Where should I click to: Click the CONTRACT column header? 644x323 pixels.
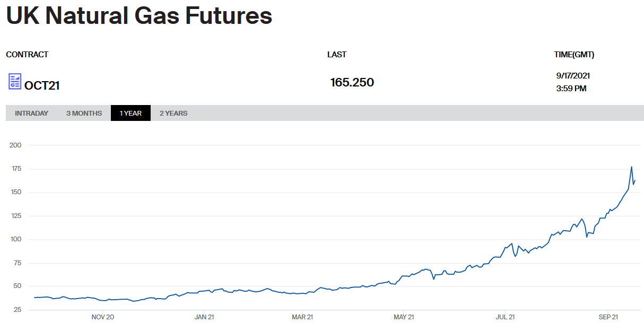(27, 55)
